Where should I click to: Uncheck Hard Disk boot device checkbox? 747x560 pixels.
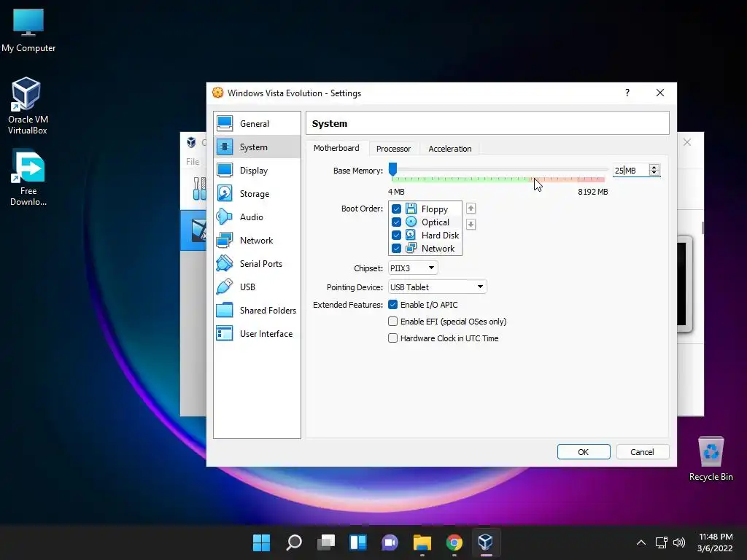tap(396, 236)
